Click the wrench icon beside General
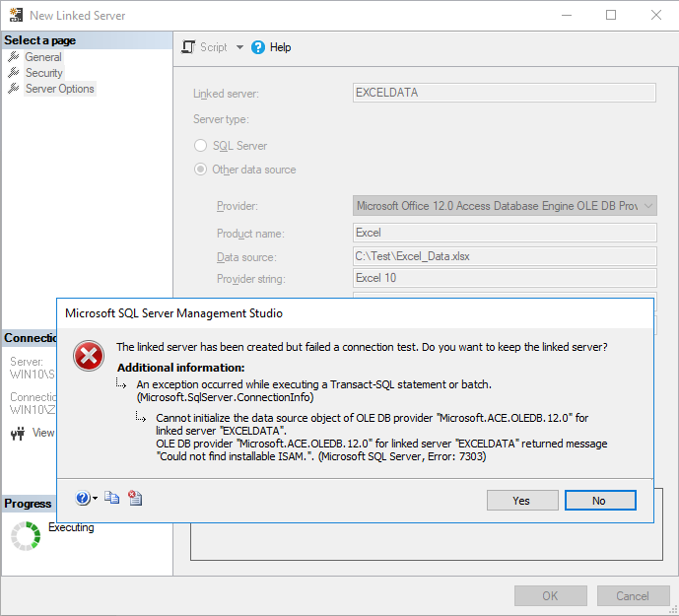The height and width of the screenshot is (616, 679). pyautogui.click(x=14, y=57)
